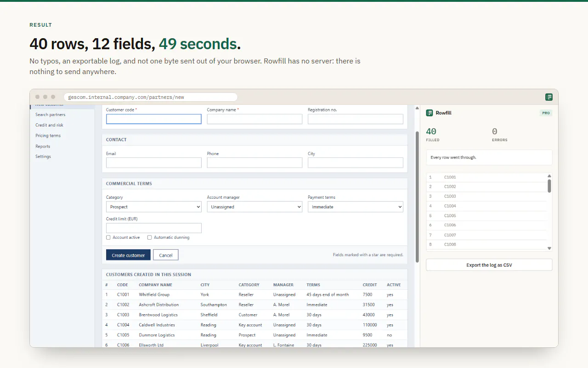Select log row C1006 in Rowfill panel

pos(487,225)
